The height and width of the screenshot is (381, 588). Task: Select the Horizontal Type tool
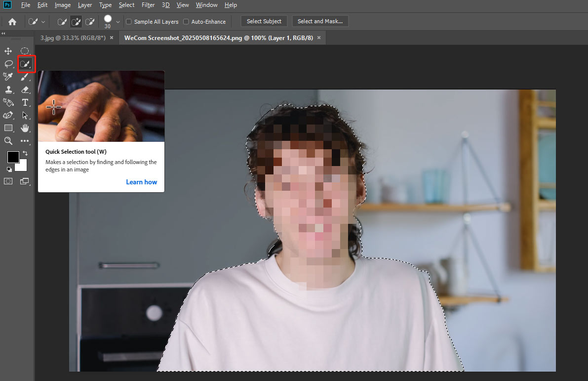pyautogui.click(x=25, y=102)
